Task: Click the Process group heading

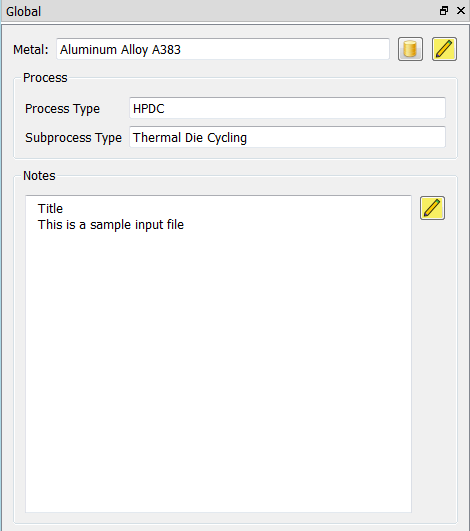Action: 45,78
